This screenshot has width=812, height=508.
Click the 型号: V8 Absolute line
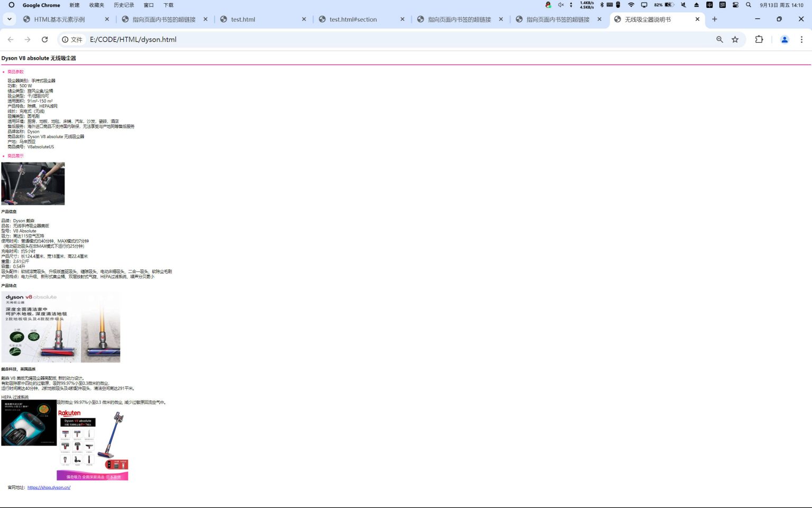tap(19, 231)
